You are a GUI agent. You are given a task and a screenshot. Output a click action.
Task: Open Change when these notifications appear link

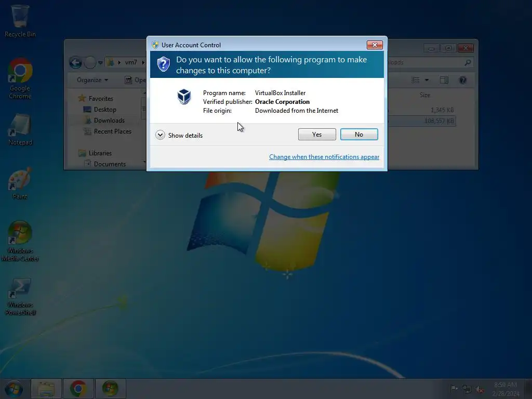point(324,157)
